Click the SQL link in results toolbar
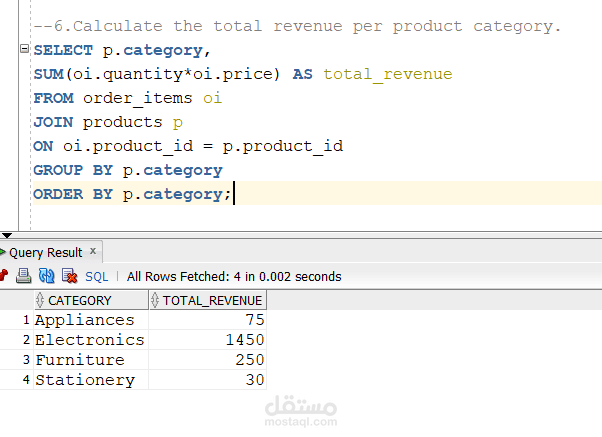602x437 pixels. (96, 277)
